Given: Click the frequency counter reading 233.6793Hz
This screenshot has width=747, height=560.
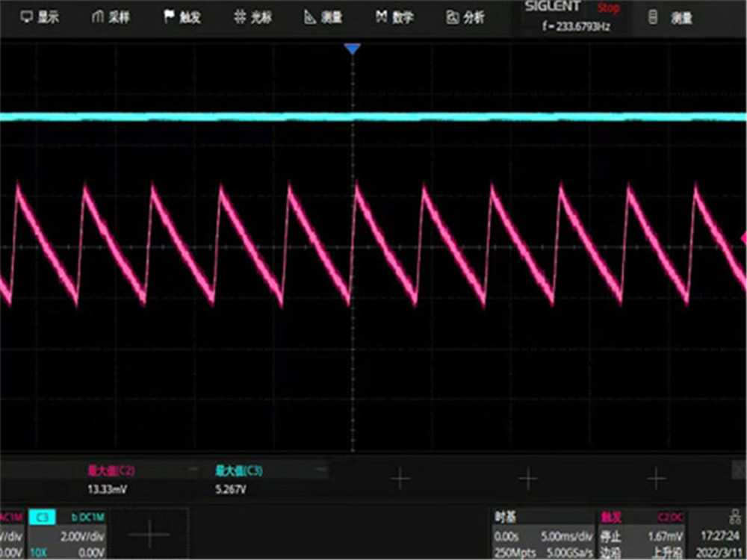Looking at the screenshot, I should (x=576, y=26).
